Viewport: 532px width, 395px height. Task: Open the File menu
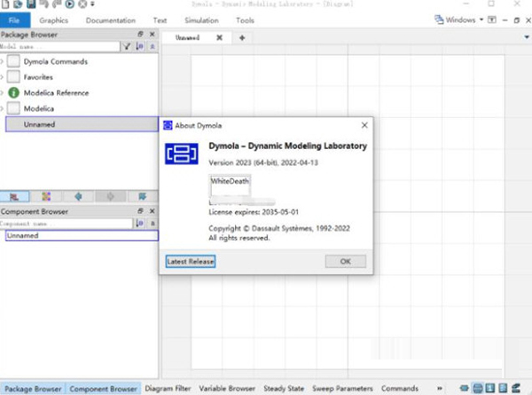point(15,20)
